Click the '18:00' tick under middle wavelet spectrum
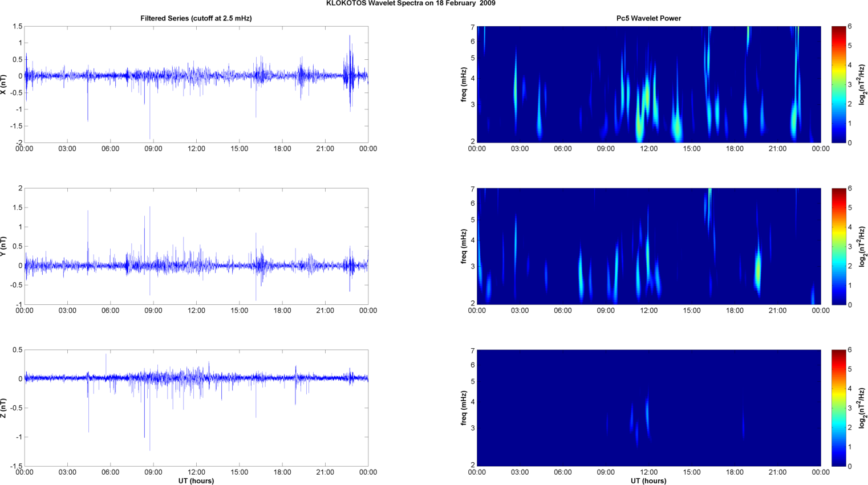 coord(735,311)
